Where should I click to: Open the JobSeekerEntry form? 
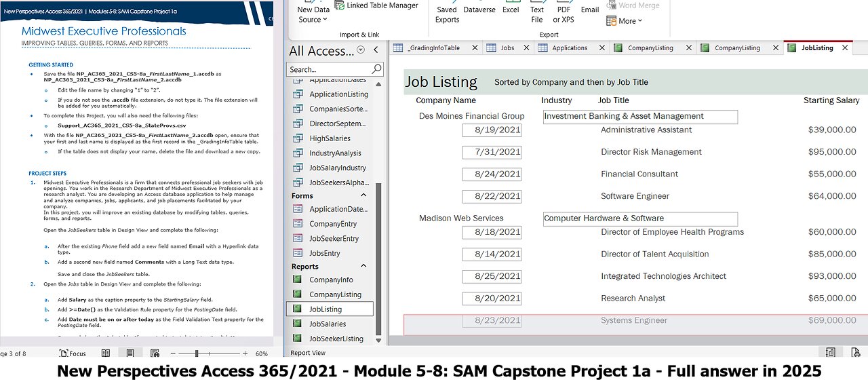point(331,239)
